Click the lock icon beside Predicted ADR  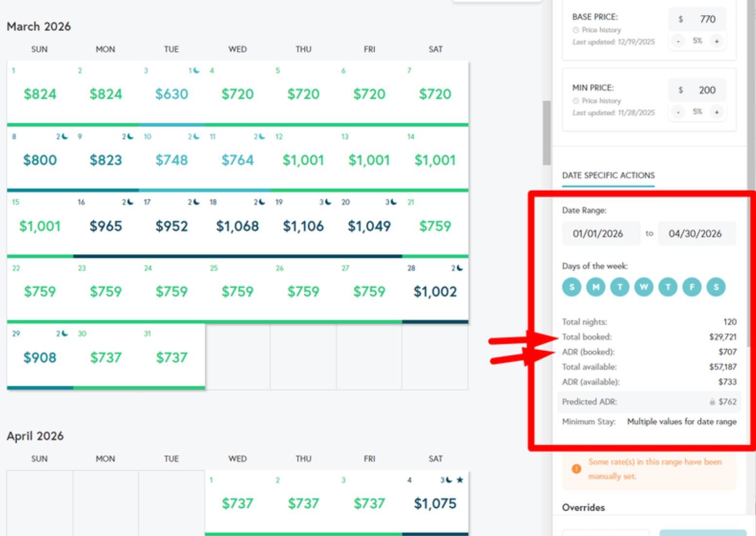coord(712,402)
